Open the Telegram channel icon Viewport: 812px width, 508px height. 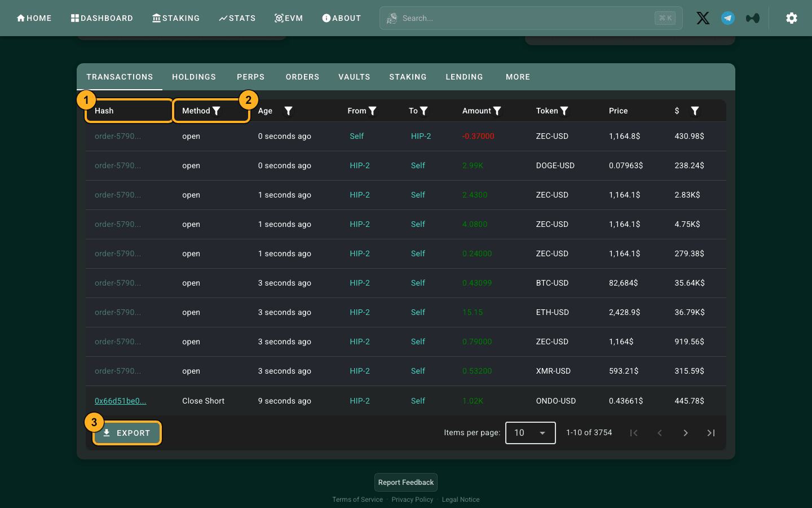point(728,18)
